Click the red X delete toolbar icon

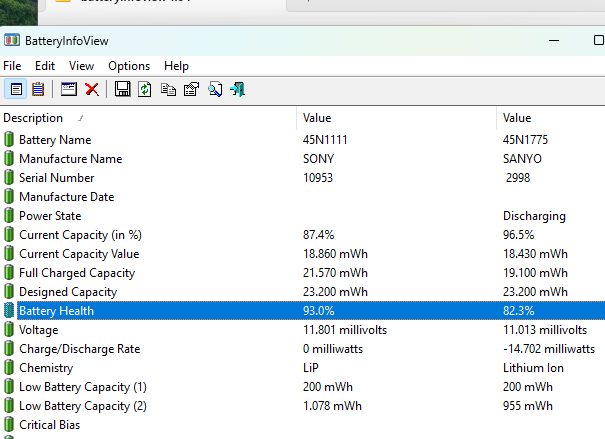coord(92,89)
